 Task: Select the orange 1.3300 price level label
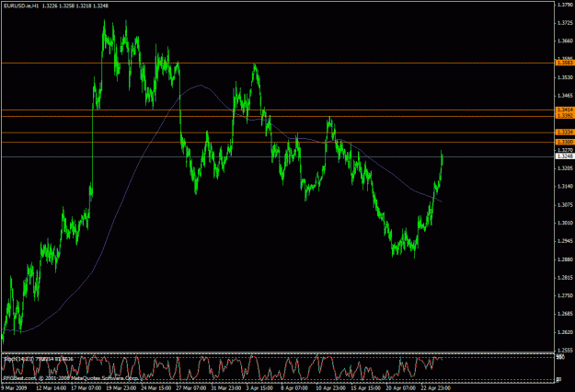click(x=565, y=142)
